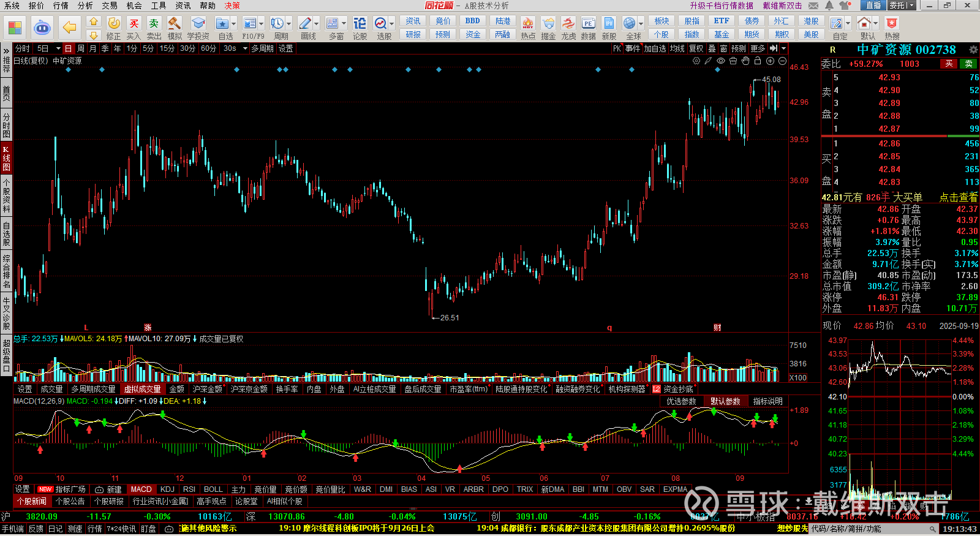Toggle 复权 price adjustment
The height and width of the screenshot is (536, 980).
tap(696, 48)
